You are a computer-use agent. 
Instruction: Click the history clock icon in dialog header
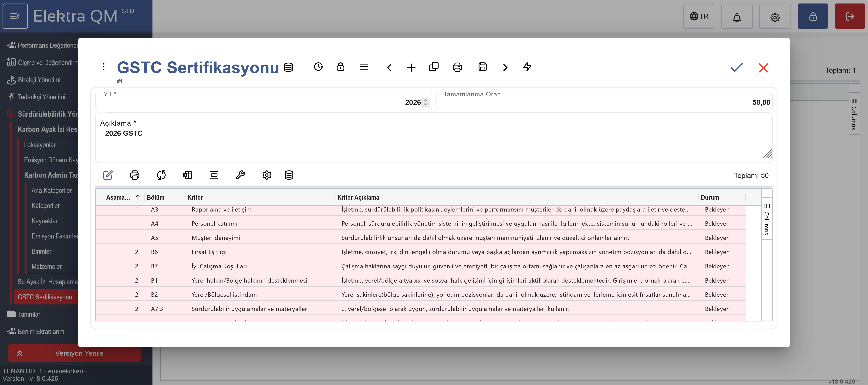point(318,67)
